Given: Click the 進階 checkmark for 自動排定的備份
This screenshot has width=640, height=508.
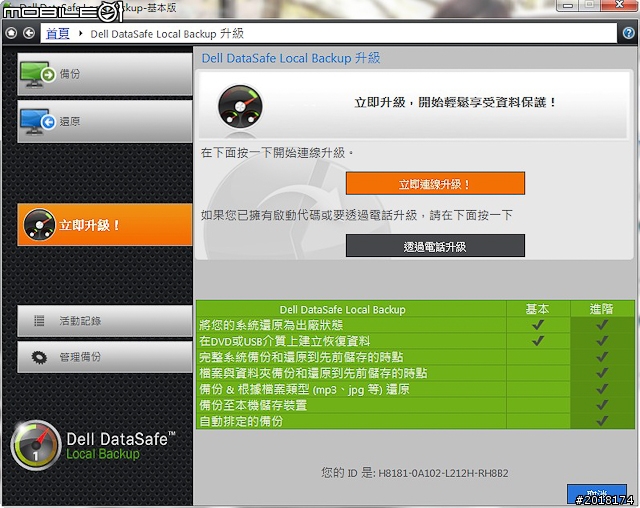Looking at the screenshot, I should coord(602,421).
